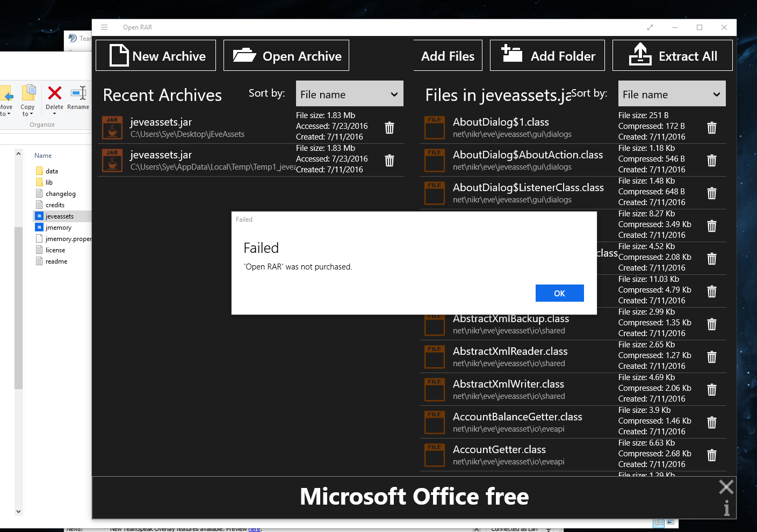Delete AbstractXmlBackup.class from the archive

click(712, 324)
